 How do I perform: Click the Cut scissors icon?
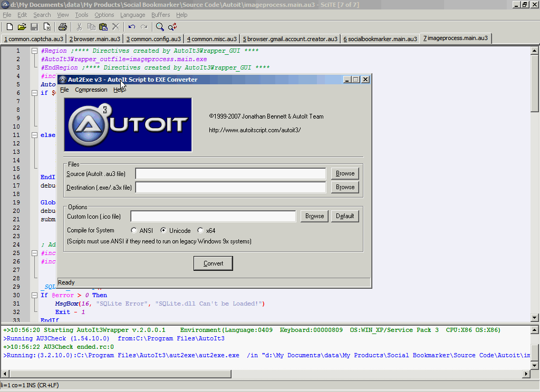pos(79,27)
